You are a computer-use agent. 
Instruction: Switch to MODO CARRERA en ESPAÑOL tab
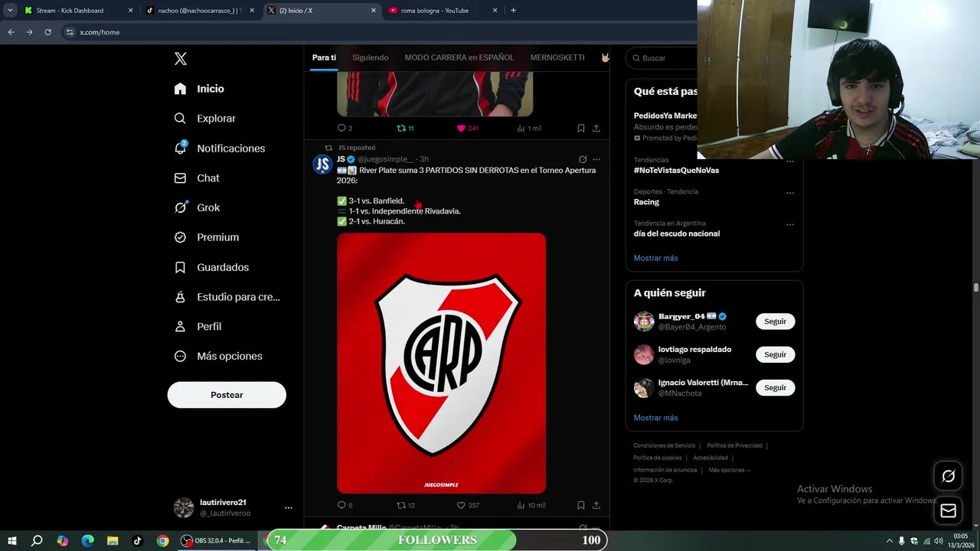459,57
